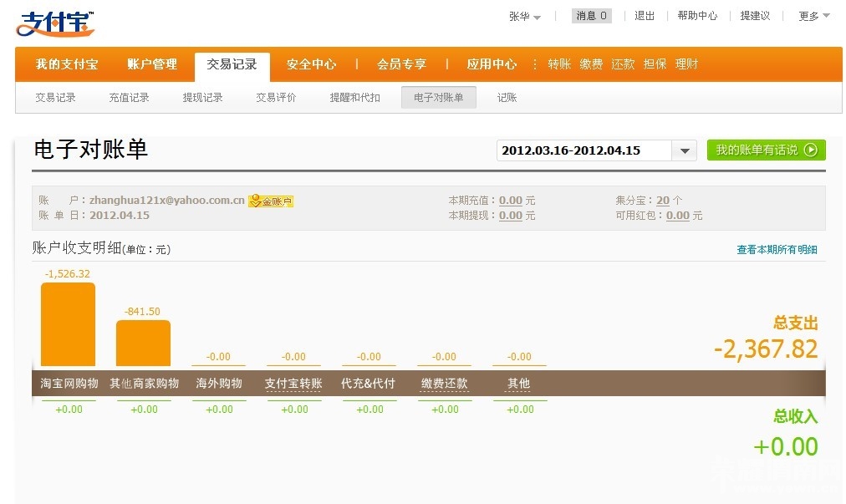Click the 消息 0 messages button
This screenshot has height=504, width=846.
coord(591,16)
